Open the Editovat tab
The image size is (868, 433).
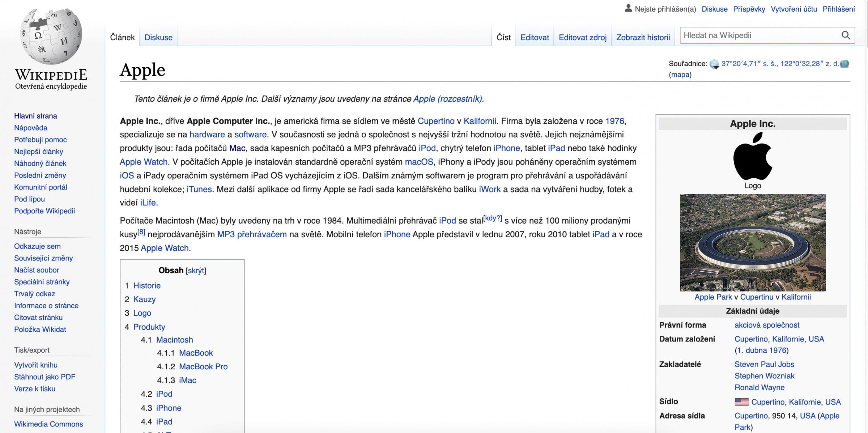[535, 37]
